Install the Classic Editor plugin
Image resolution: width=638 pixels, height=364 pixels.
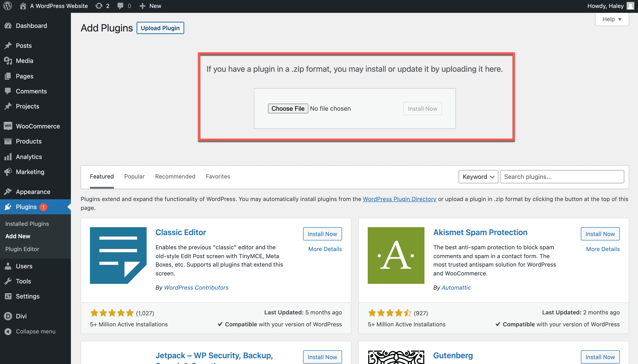(x=322, y=234)
